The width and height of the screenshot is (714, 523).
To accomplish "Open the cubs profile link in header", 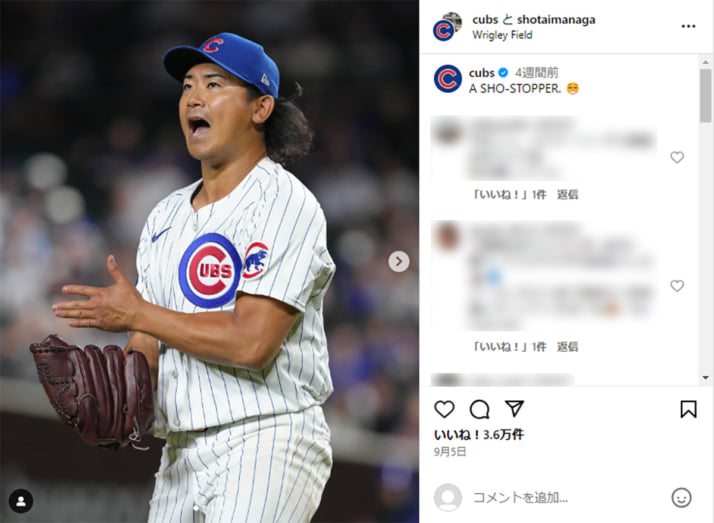I will pyautogui.click(x=485, y=20).
